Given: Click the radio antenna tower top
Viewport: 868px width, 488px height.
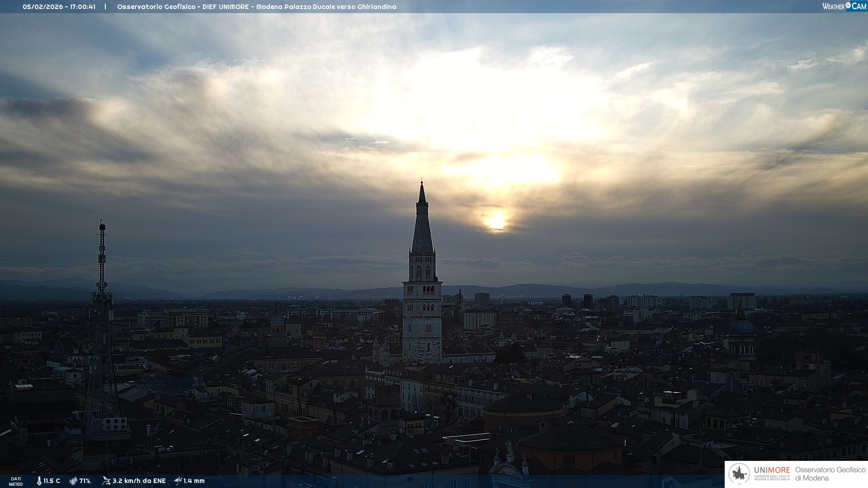Looking at the screenshot, I should [x=102, y=226].
